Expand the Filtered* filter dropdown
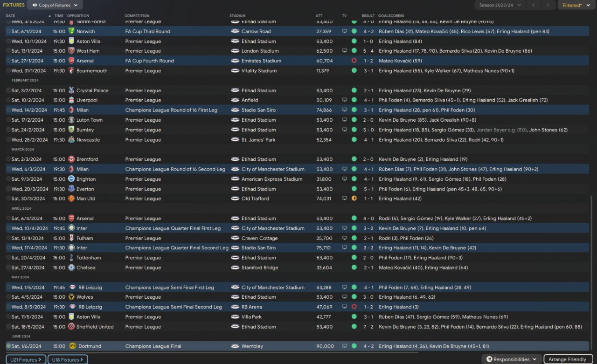This screenshot has height=364, width=597. (x=576, y=5)
